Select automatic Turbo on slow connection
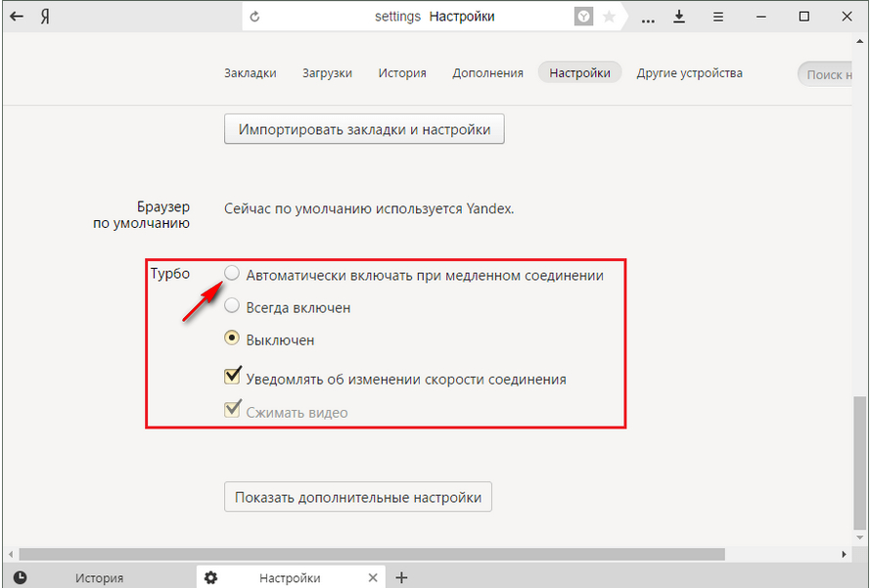Screen dimensions: 871x588 pos(232,275)
